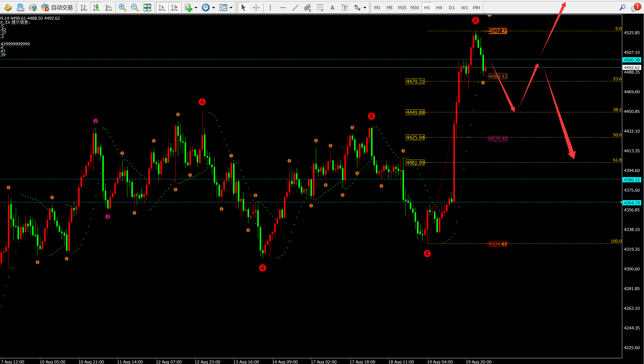Image resolution: width=644 pixels, height=364 pixels.
Task: Click the 4500.38 cyan price tag
Action: coord(632,60)
